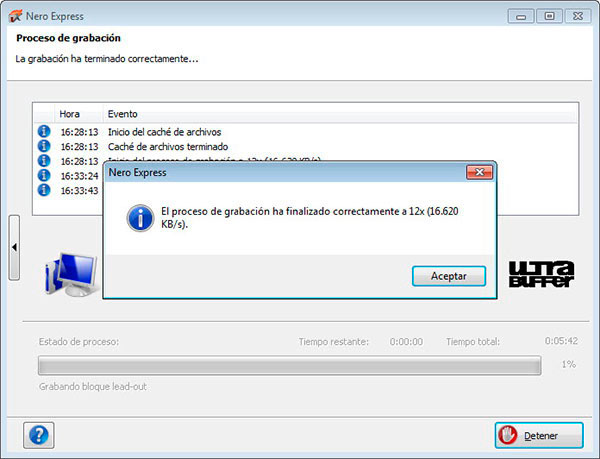Select the 'Caché de archivos terminado' event
This screenshot has height=459, width=600.
[x=306, y=146]
